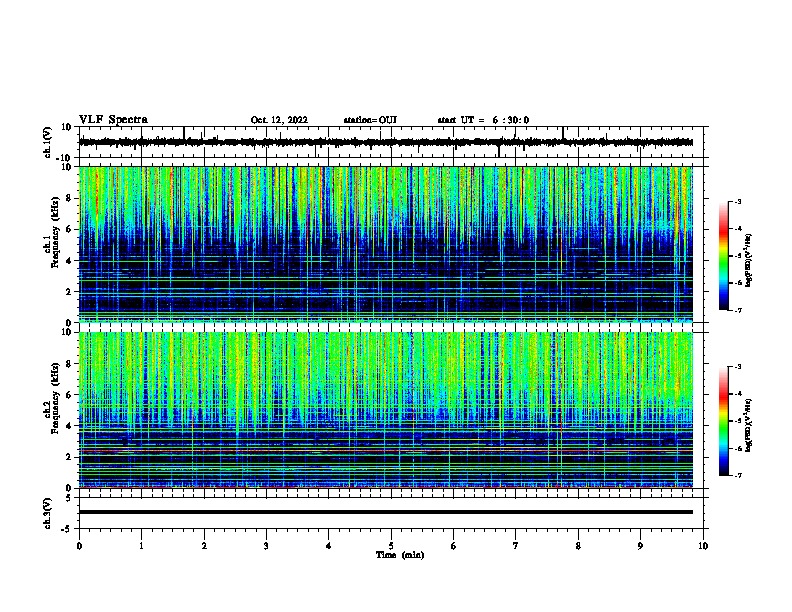Screen dimensions: 792x612
Task: Click the "0" tick on the time axis
Action: click(79, 546)
